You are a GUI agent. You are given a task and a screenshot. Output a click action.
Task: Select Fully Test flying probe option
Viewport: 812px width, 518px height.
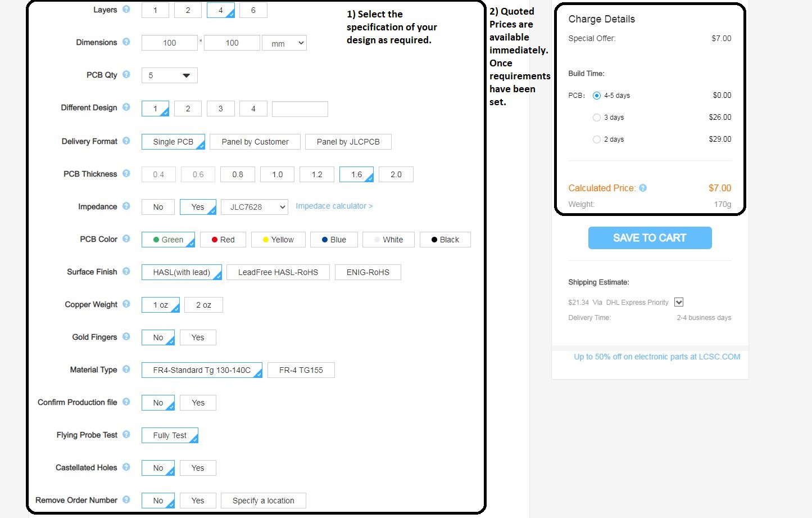pos(170,435)
